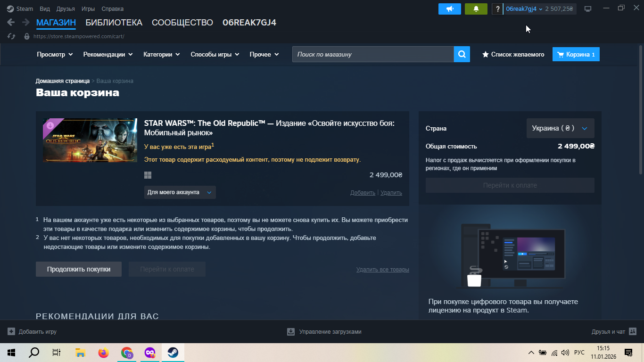Open Task View on taskbar
Viewport: 644px width, 362px height.
coord(57,353)
